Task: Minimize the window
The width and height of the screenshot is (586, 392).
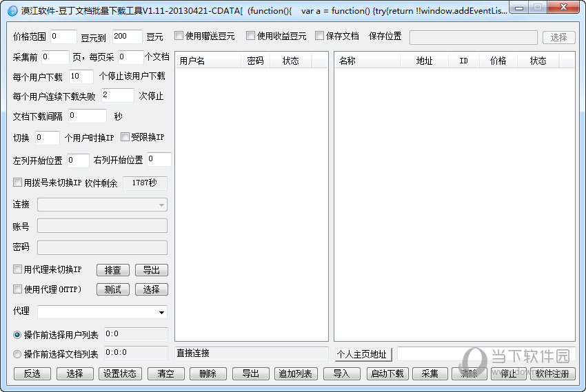Action: [x=519, y=8]
